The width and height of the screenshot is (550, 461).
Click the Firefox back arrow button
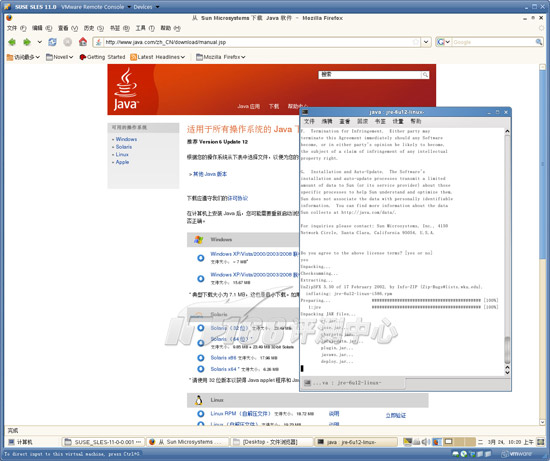point(12,42)
